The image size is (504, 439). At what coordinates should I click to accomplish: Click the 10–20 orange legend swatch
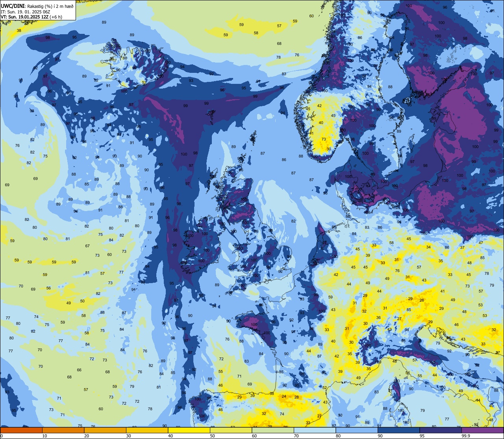pyautogui.click(x=63, y=430)
